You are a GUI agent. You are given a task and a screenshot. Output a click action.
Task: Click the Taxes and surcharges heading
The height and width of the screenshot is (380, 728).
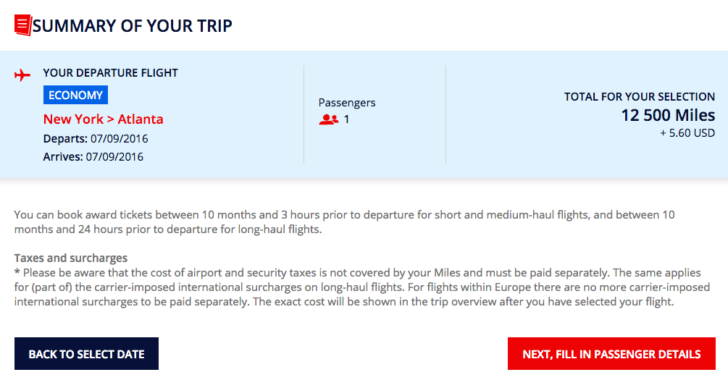pyautogui.click(x=71, y=258)
